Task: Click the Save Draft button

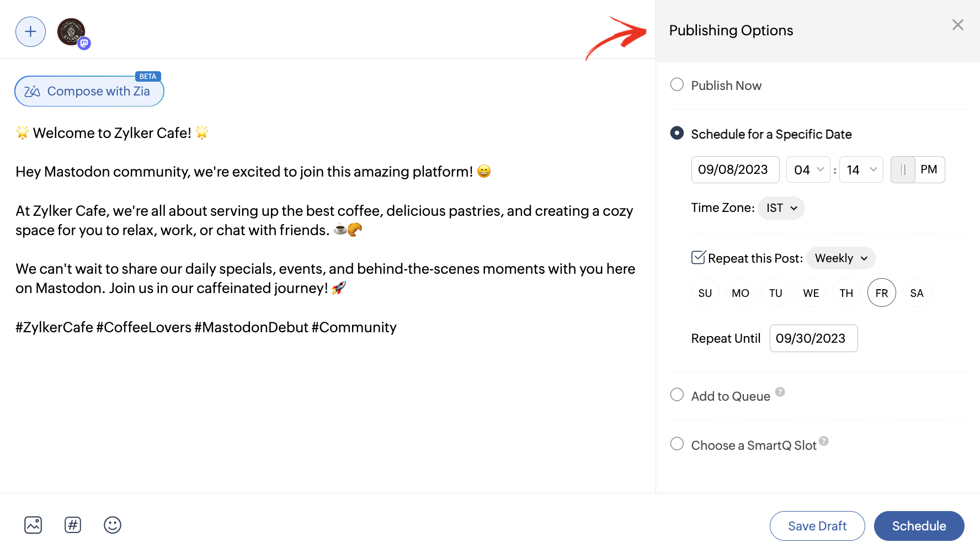Action: click(x=817, y=526)
